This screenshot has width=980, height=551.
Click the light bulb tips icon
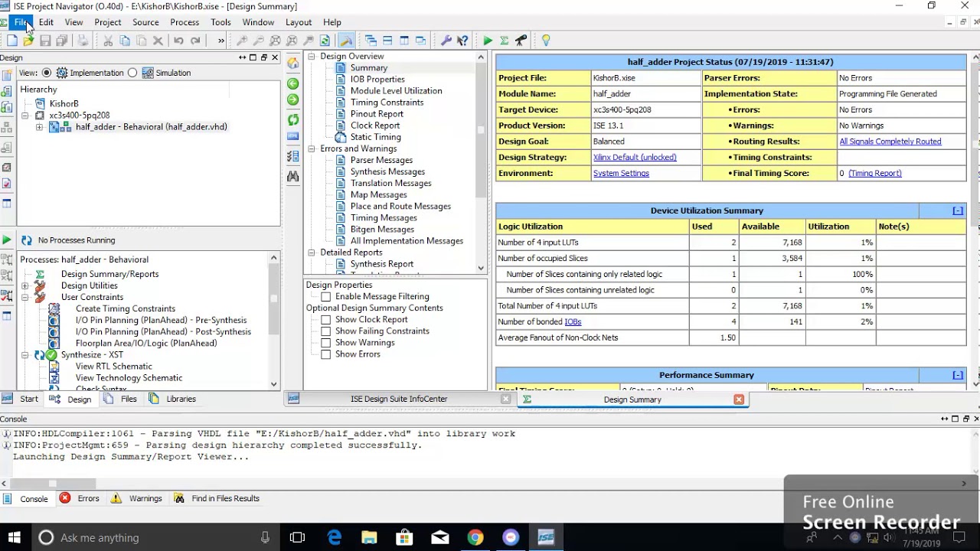pyautogui.click(x=546, y=41)
